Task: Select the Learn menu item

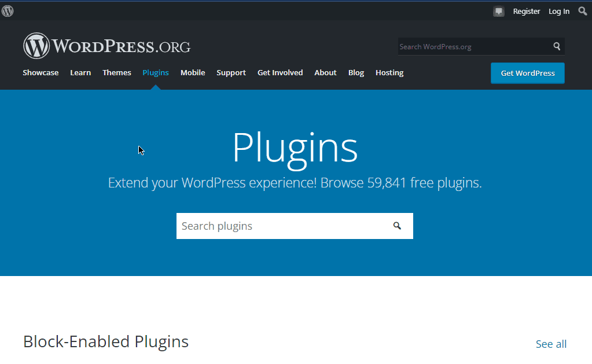Action: pos(80,72)
